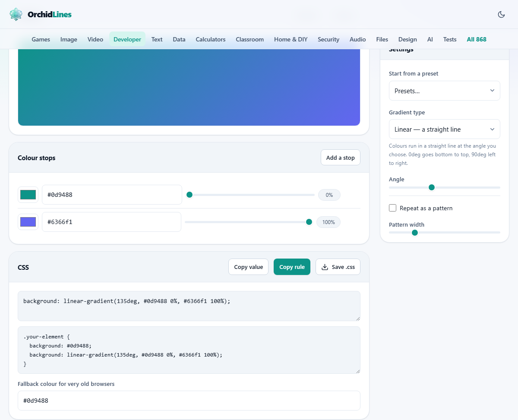Screen dimensions: 518x420
Task: Click the .your-element CSS rule textarea
Action: click(189, 350)
